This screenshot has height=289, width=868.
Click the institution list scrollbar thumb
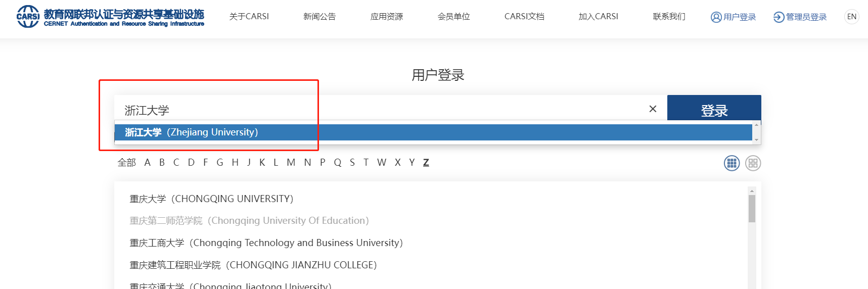point(752,208)
